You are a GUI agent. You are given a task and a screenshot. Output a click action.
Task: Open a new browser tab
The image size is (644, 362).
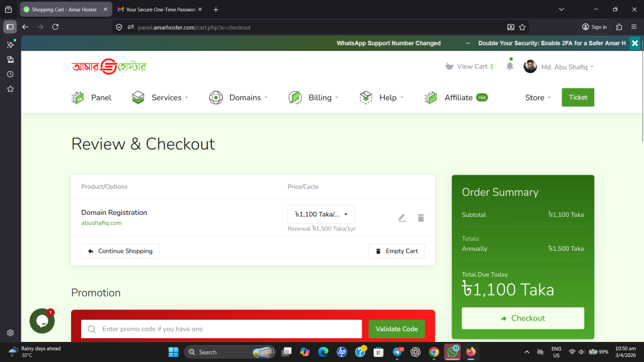click(216, 9)
